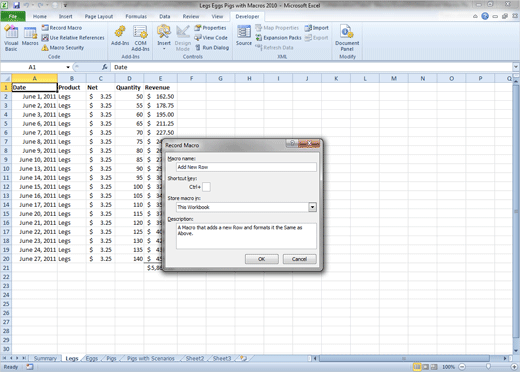Minimize the ribbon with the caret icon
Screen dimensions: 520x372
[475, 16]
